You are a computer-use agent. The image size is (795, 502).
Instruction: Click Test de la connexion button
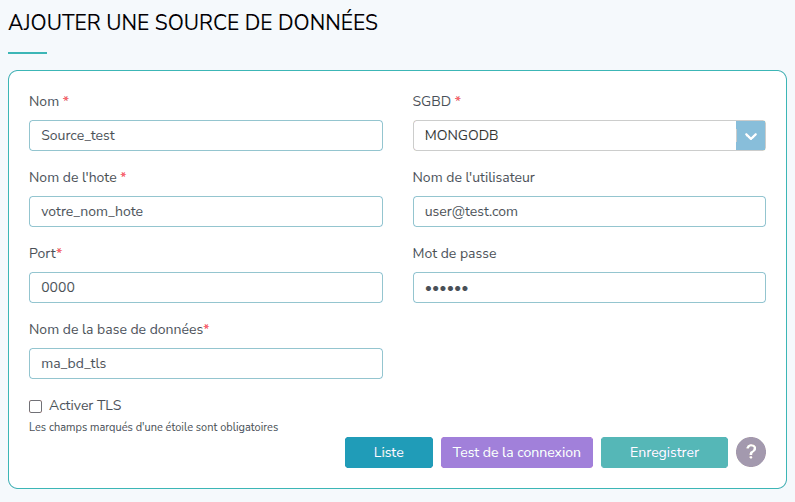(517, 452)
